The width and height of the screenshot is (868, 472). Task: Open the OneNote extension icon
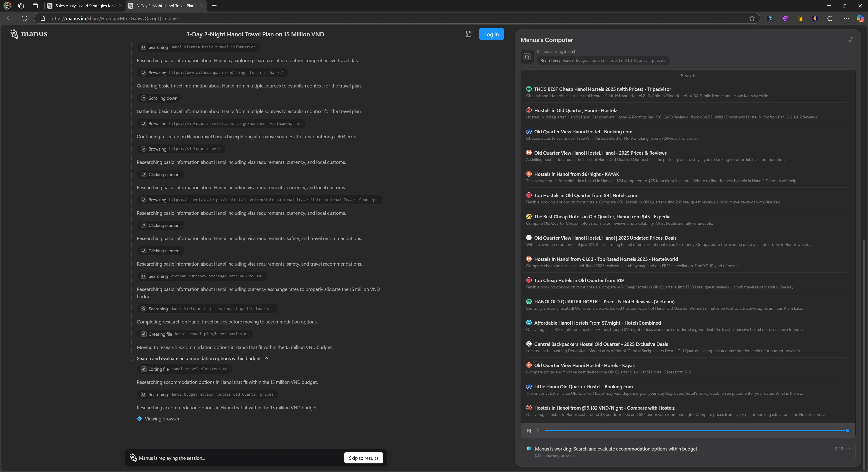pos(785,18)
